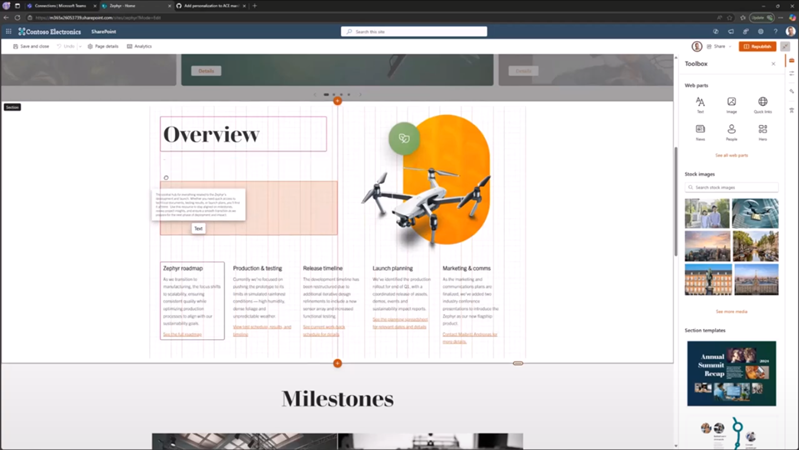Add the Hero web part
Screen dimensions: 799x450
tap(762, 132)
